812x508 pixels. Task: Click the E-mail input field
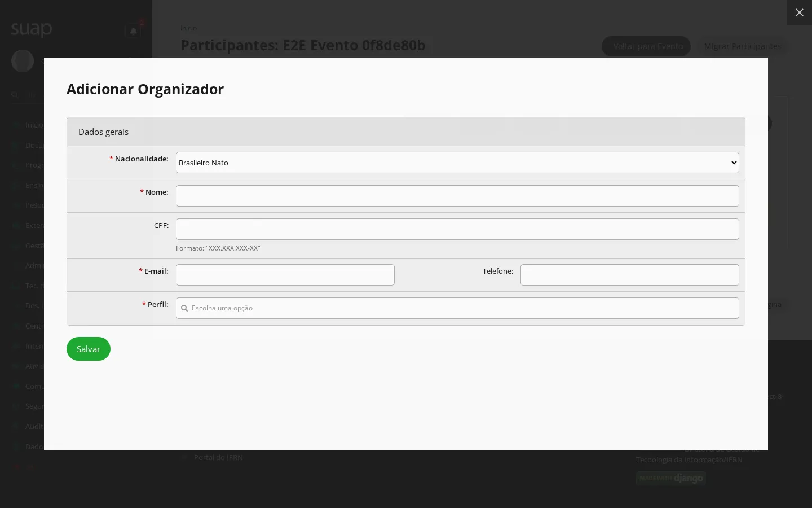pyautogui.click(x=285, y=275)
